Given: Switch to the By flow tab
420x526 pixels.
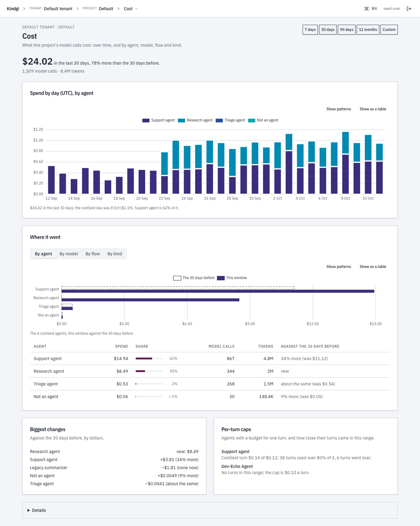Looking at the screenshot, I should tap(93, 254).
